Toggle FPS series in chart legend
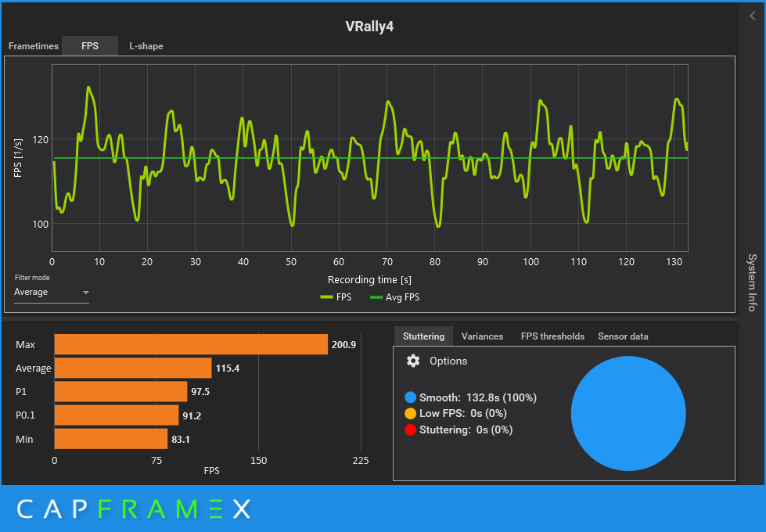This screenshot has height=532, width=766. (336, 297)
